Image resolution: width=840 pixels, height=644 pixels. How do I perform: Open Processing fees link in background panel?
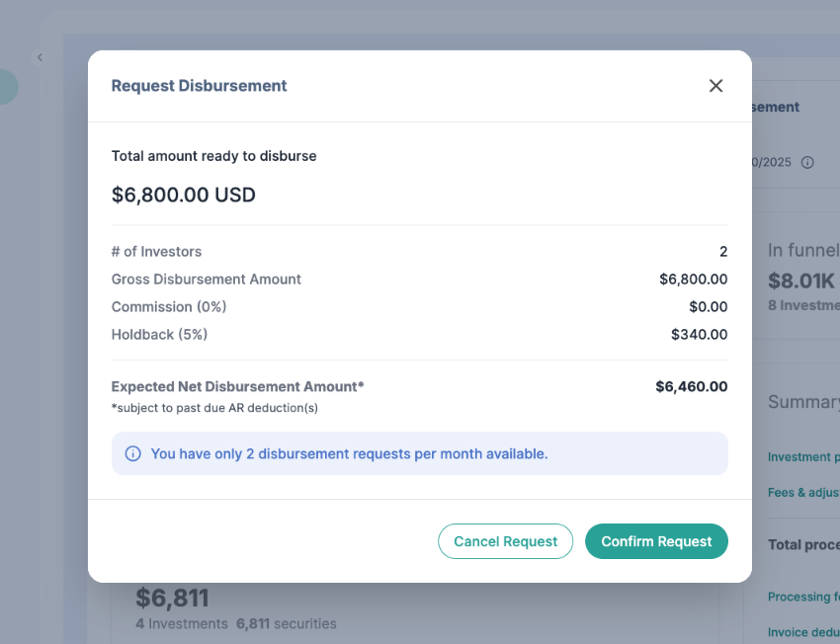coord(800,597)
